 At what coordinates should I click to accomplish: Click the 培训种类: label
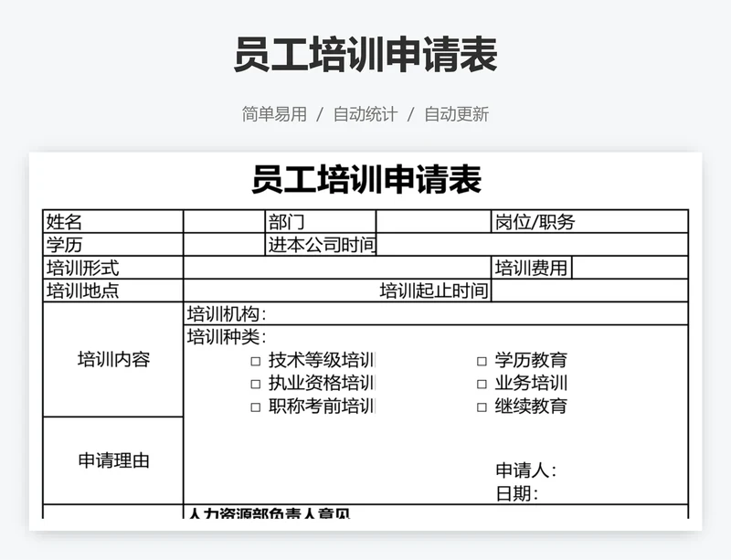[x=227, y=337]
